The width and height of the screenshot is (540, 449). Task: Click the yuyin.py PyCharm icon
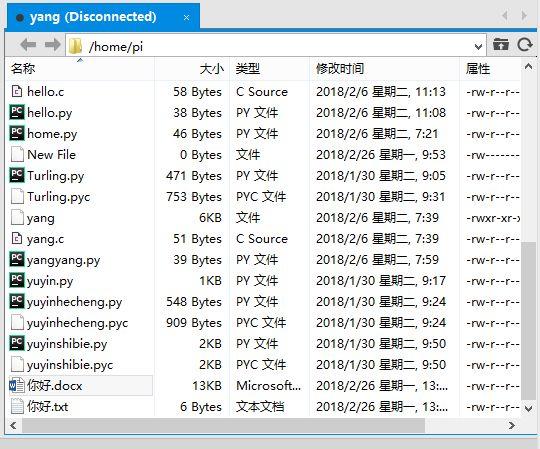click(17, 280)
